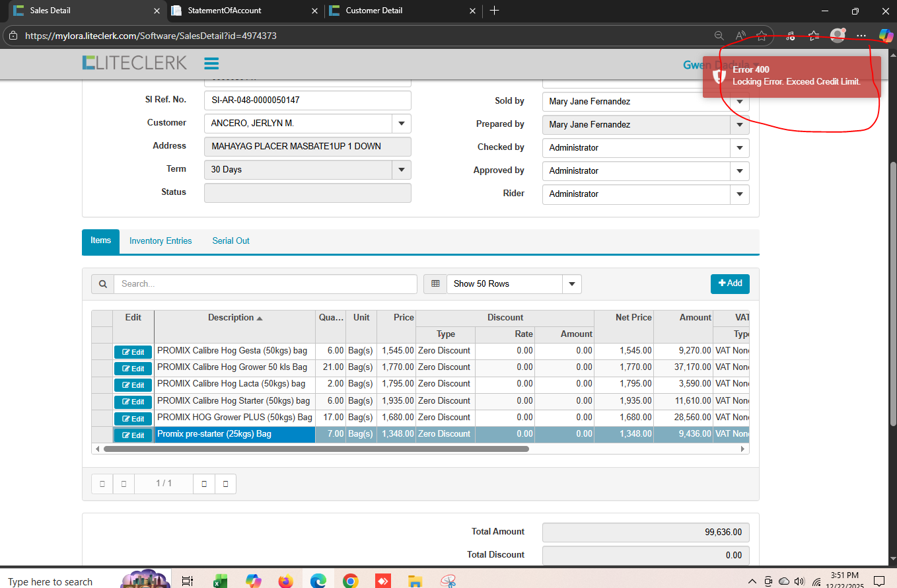The width and height of the screenshot is (897, 588).
Task: Click the Read Aloud icon in address bar
Action: [x=740, y=36]
